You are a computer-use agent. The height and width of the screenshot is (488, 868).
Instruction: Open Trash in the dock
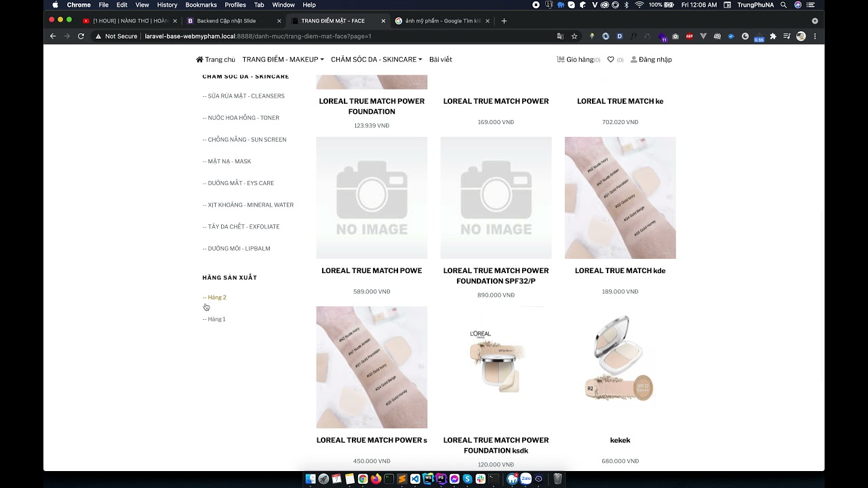(x=557, y=479)
